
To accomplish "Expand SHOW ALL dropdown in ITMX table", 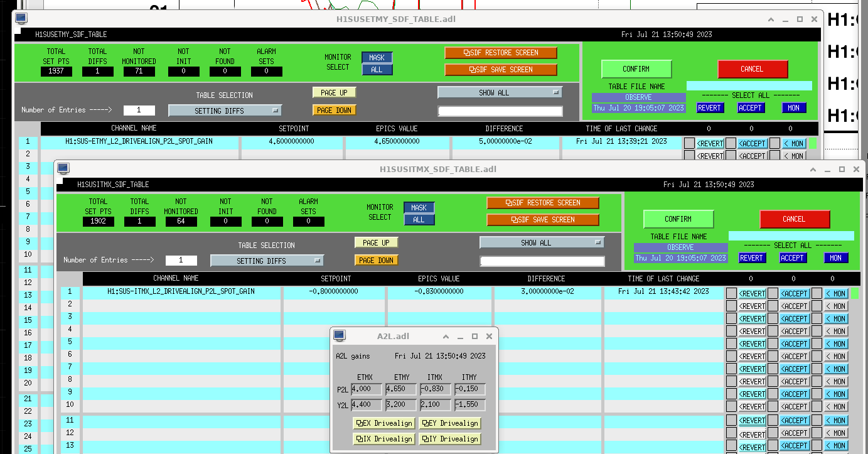I will [x=542, y=242].
